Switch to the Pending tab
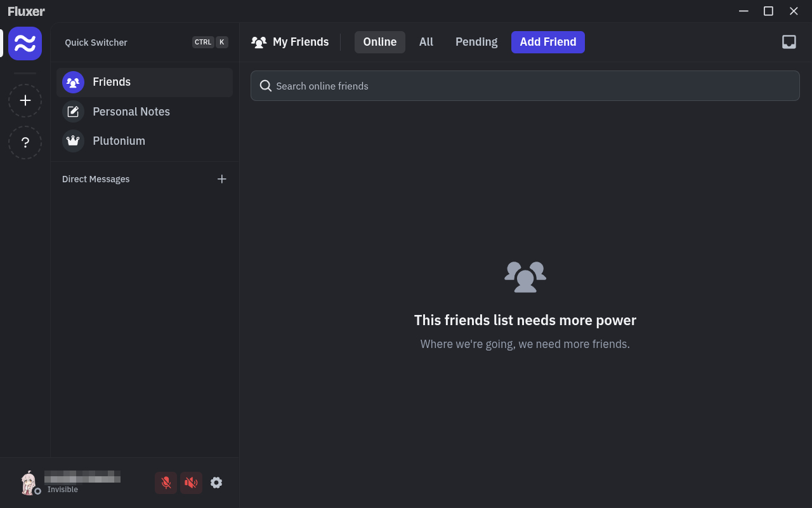 tap(476, 42)
